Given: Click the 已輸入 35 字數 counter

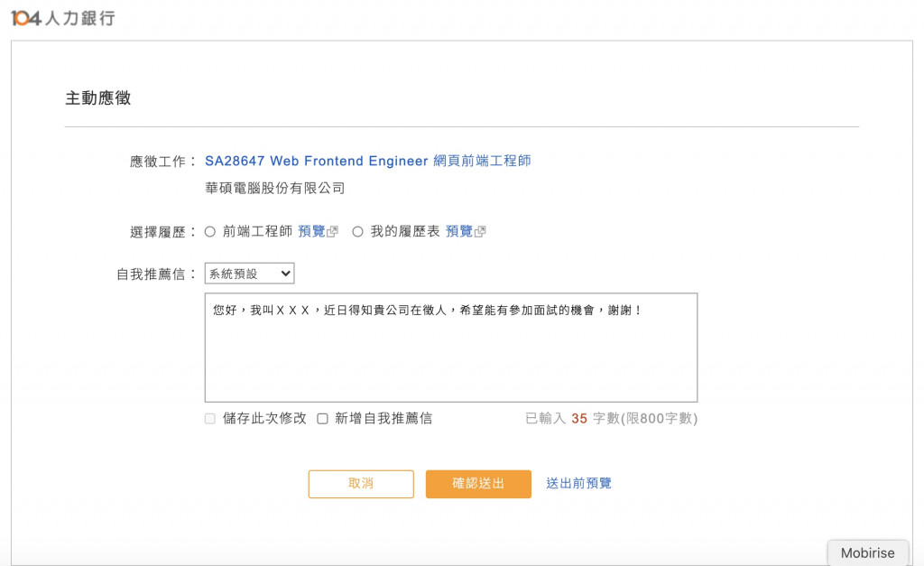Looking at the screenshot, I should click(x=611, y=419).
